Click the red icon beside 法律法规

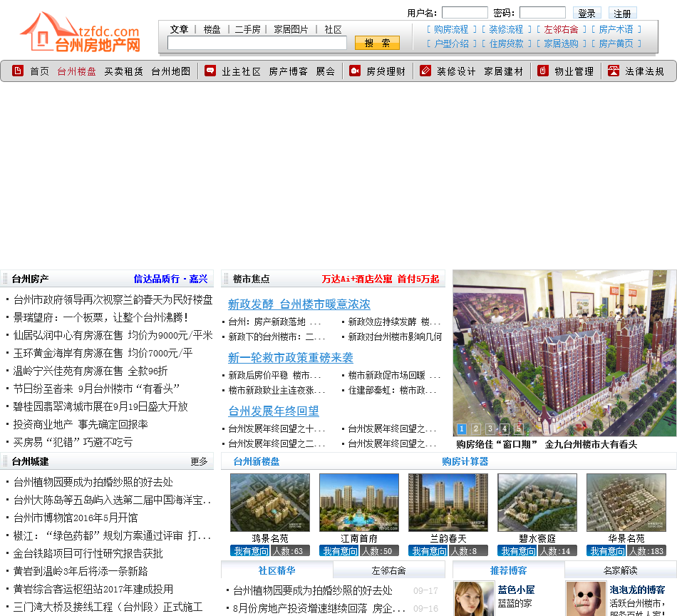(614, 71)
